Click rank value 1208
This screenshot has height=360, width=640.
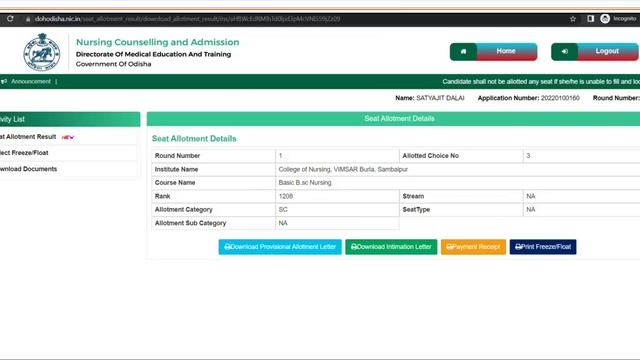pos(286,196)
